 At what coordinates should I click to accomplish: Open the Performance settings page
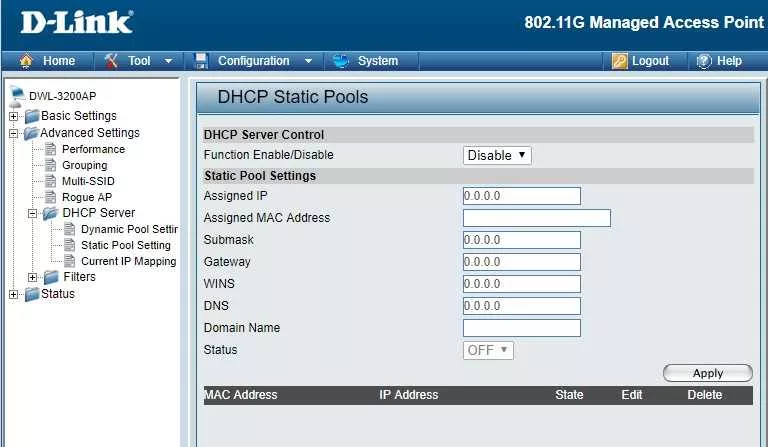coord(93,149)
